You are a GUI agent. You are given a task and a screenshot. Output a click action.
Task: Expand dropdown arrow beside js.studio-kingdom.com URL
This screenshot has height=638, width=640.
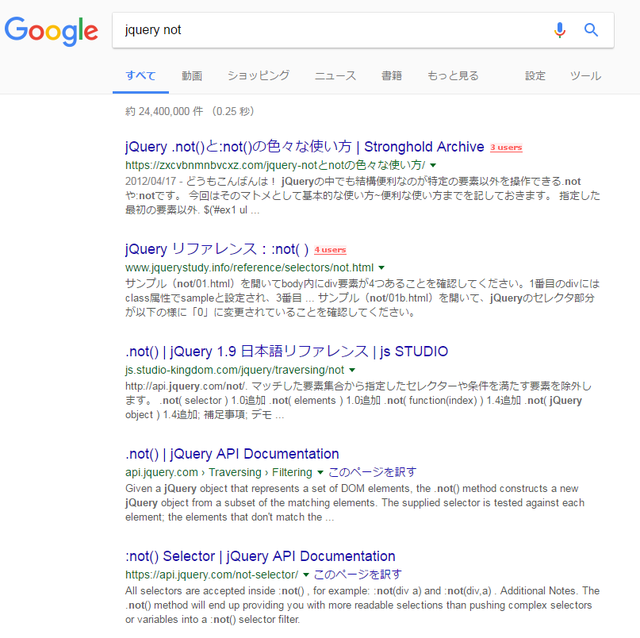click(x=352, y=370)
